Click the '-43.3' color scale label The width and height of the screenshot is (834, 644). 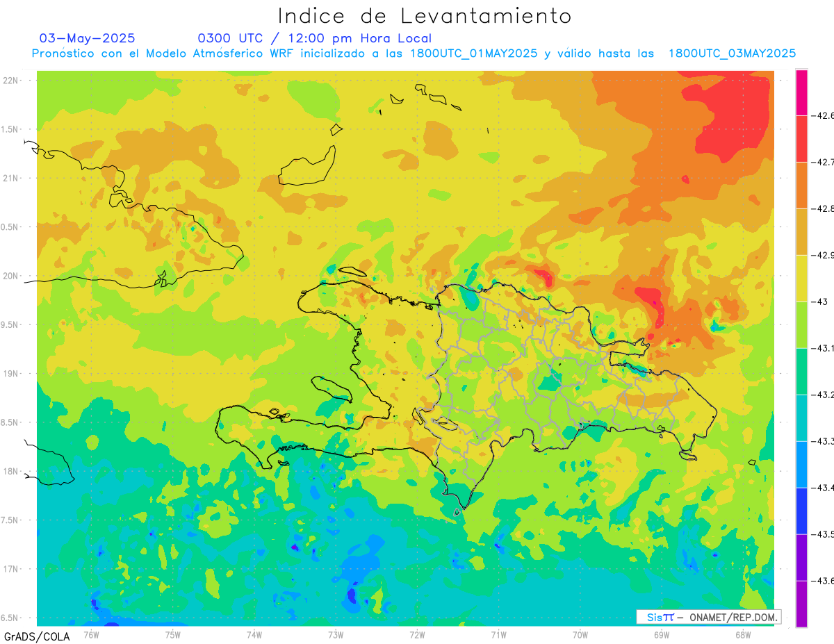point(823,441)
